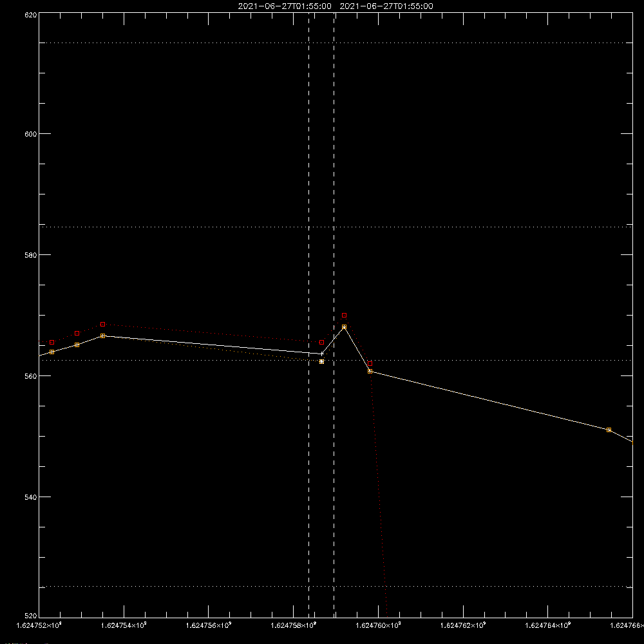The height and width of the screenshot is (644, 644).
Task: Click the right dashed vertical time marker
Action: [334, 314]
